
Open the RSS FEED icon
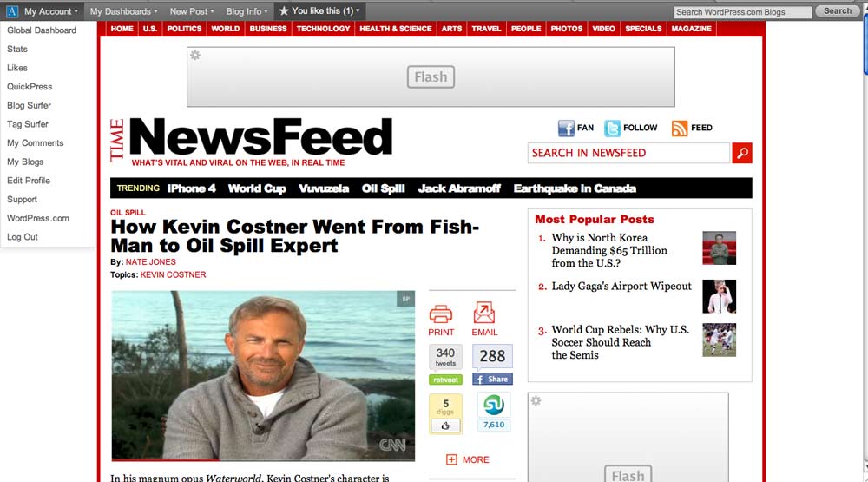pos(680,128)
